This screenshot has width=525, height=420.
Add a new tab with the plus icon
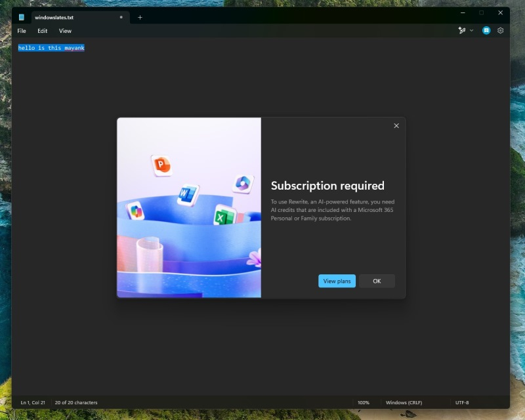[140, 17]
